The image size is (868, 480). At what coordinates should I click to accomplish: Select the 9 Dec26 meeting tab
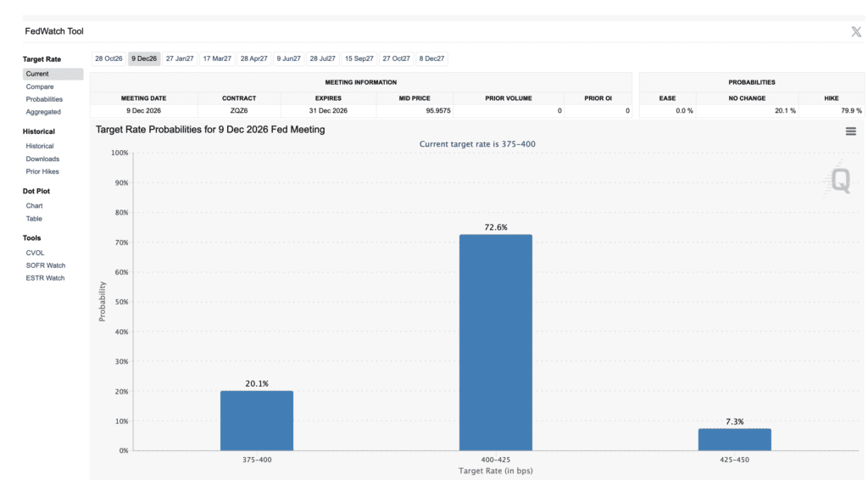pos(144,59)
